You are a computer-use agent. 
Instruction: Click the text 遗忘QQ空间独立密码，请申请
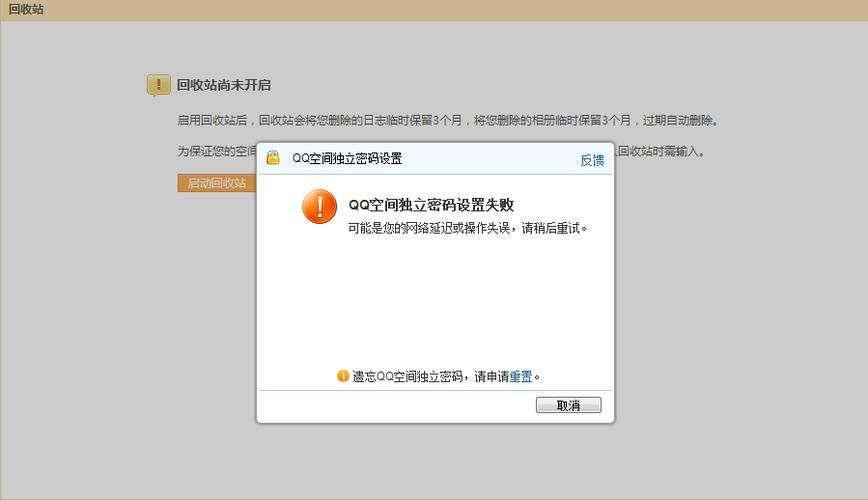431,377
